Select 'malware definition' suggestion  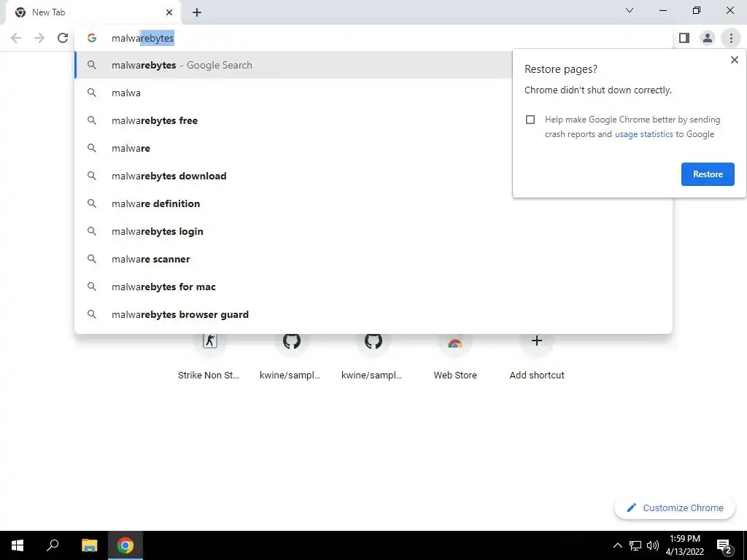(373, 203)
